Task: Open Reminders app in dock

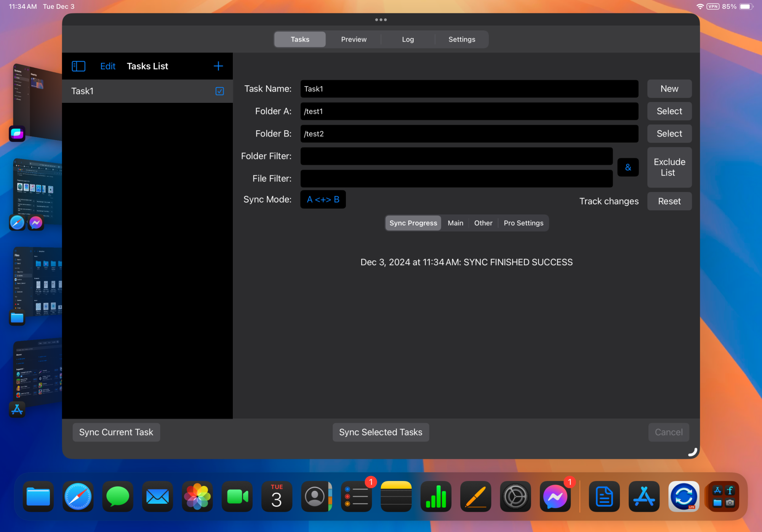Action: (x=356, y=496)
